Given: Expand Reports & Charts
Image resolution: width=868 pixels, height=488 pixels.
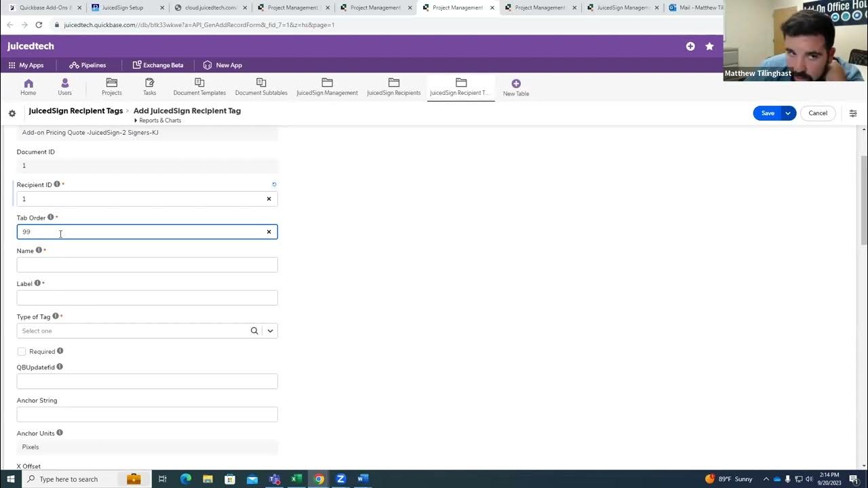Looking at the screenshot, I should coord(157,121).
